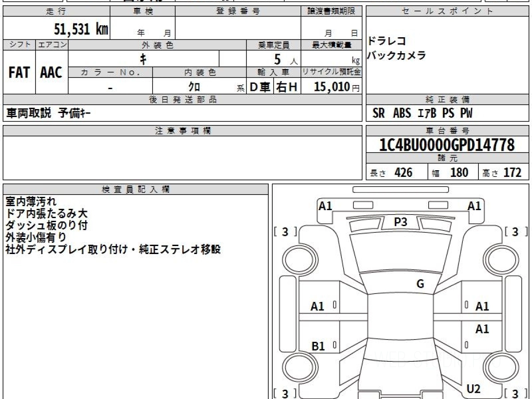Click the U2 mark on the diagram
The height and width of the screenshot is (399, 532).
pos(473,389)
